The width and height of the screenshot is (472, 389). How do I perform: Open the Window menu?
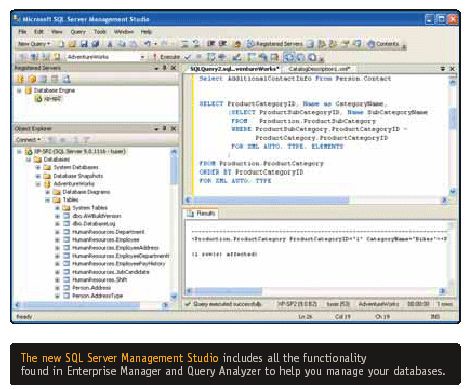124,32
